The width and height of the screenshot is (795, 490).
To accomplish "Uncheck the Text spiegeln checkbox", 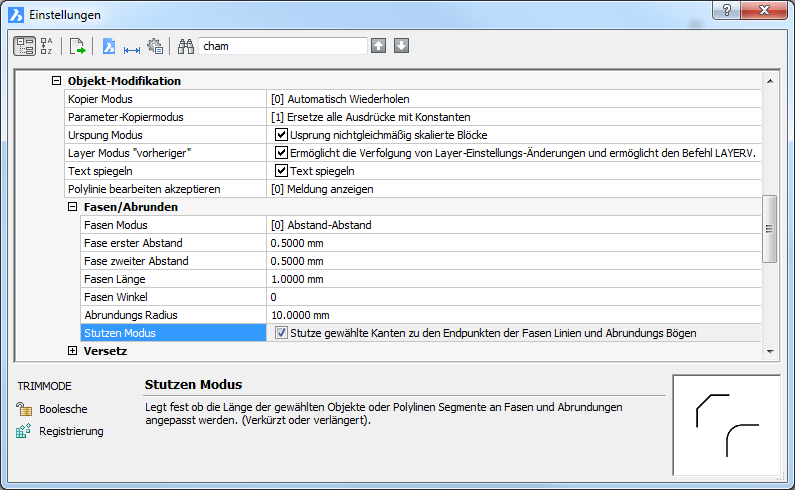I will coord(281,171).
